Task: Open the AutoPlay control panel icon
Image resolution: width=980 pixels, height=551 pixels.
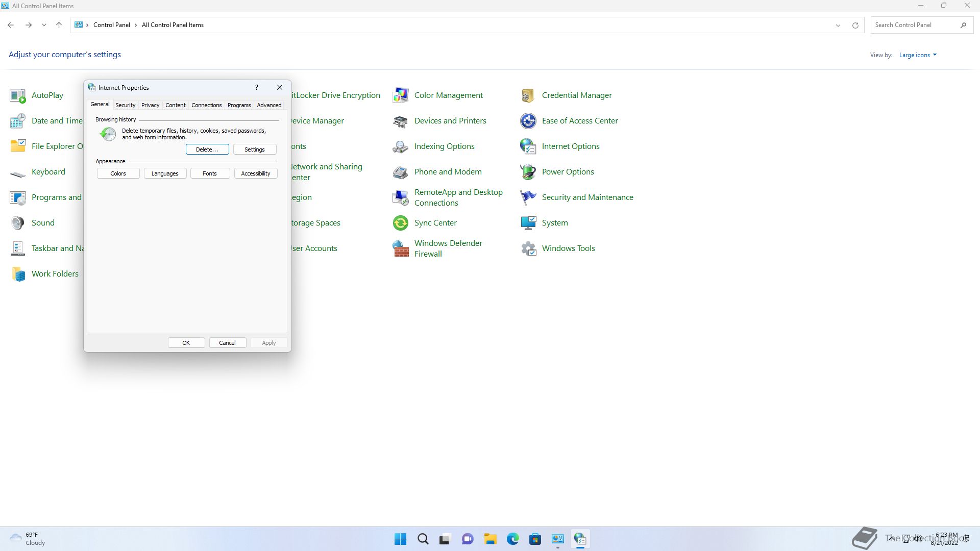Action: coord(18,95)
